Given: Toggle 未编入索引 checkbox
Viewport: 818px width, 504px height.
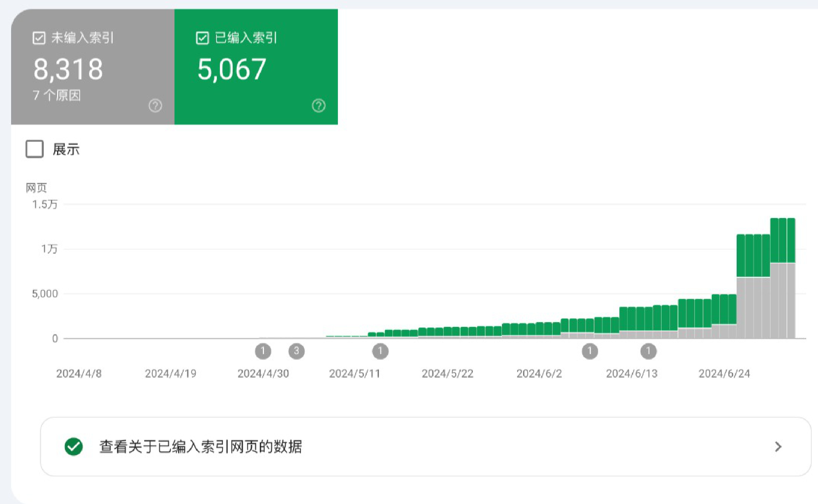Looking at the screenshot, I should point(39,38).
